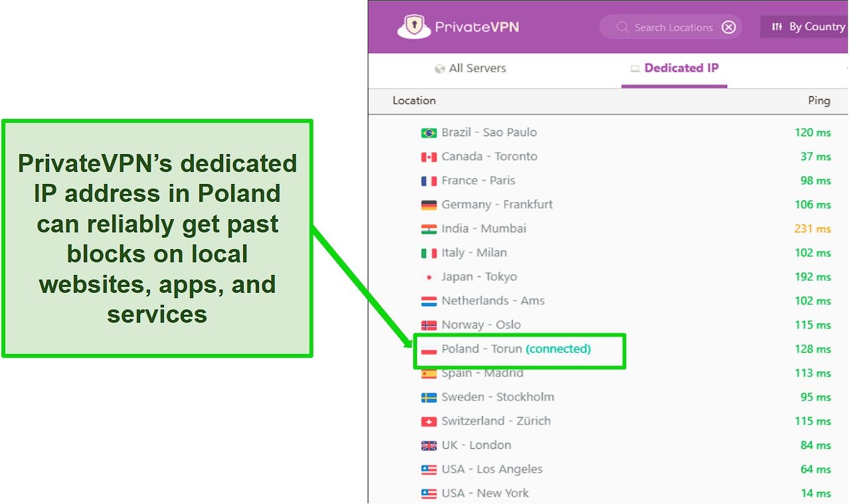The image size is (850, 504).
Task: Click the Netherlands flag icon
Action: click(429, 301)
